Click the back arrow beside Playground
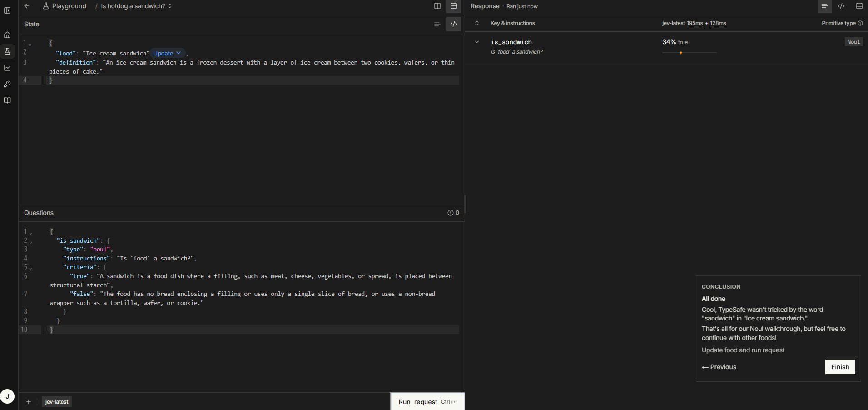Image resolution: width=868 pixels, height=410 pixels. [27, 6]
